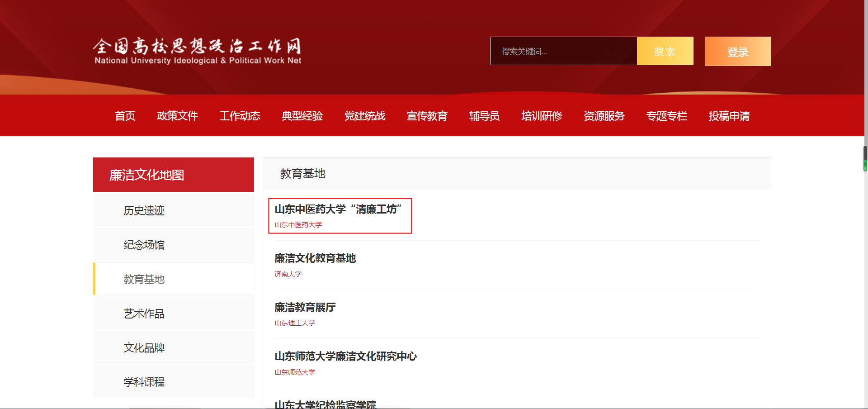Open the 培训研修 nav item
868x409 pixels.
542,116
